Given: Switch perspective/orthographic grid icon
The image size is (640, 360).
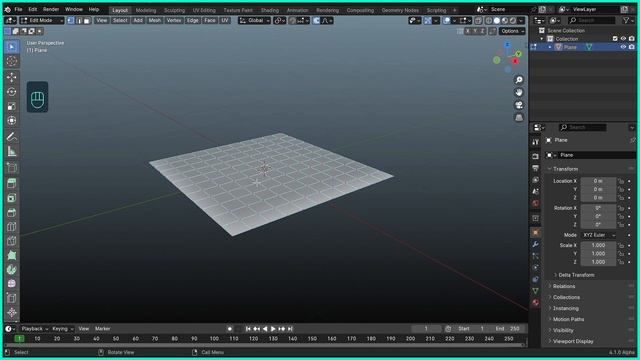Looking at the screenshot, I should tap(519, 118).
